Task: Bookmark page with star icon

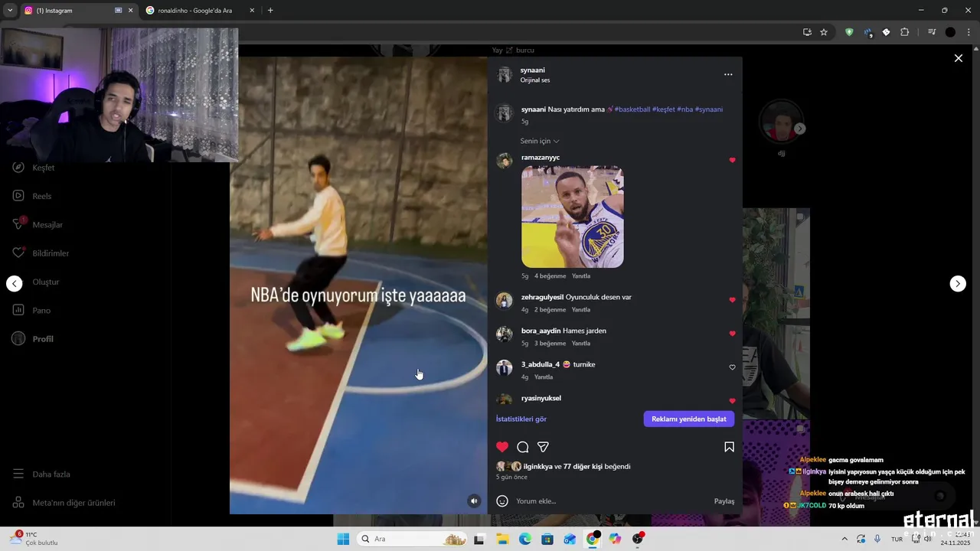Action: (x=824, y=32)
